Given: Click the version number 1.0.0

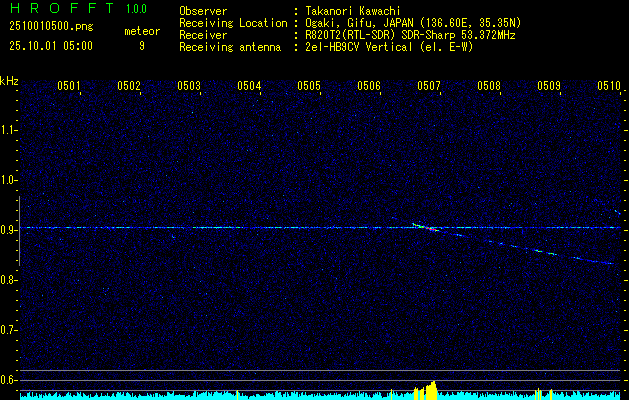Looking at the screenshot, I should [x=136, y=9].
